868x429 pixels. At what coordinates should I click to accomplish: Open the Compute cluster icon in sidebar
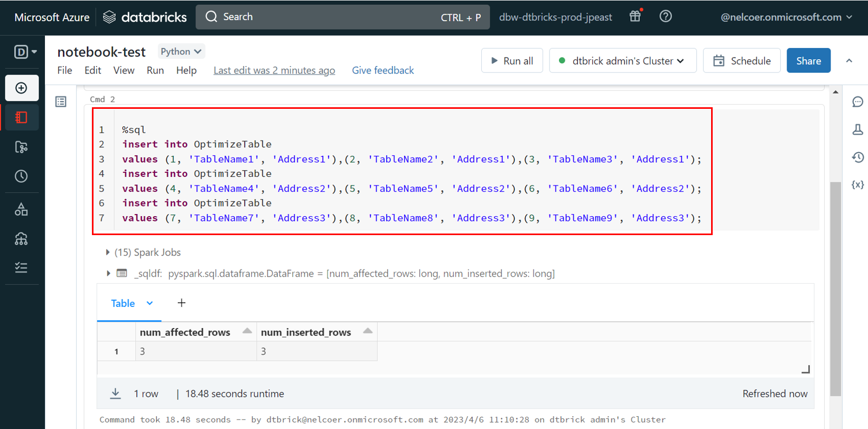pyautogui.click(x=21, y=239)
